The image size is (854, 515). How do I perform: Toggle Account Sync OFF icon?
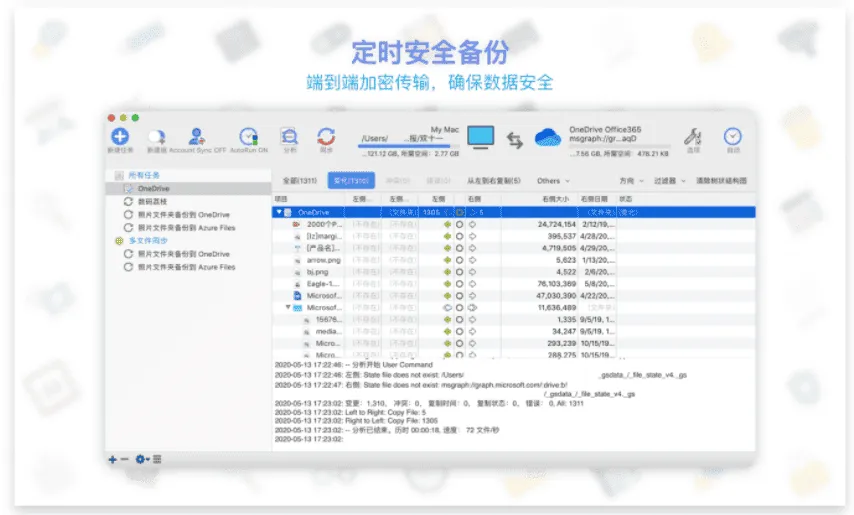coord(197,136)
